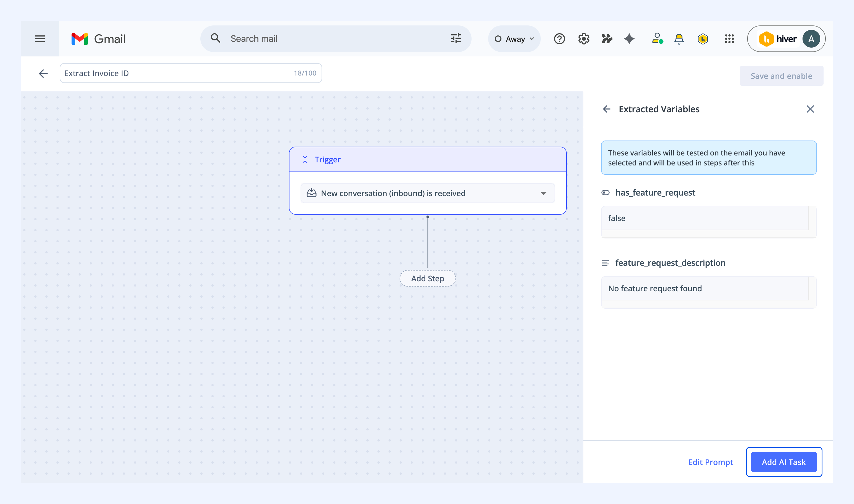Viewport: 854px width, 504px height.
Task: Click the Extracted Variables panel title
Action: (659, 109)
